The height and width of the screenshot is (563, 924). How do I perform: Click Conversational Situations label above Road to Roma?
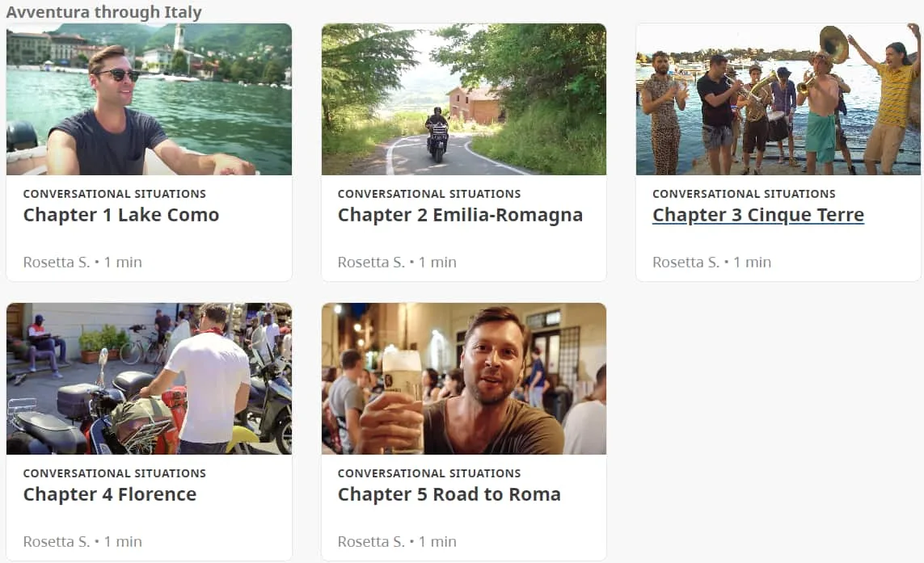(428, 473)
